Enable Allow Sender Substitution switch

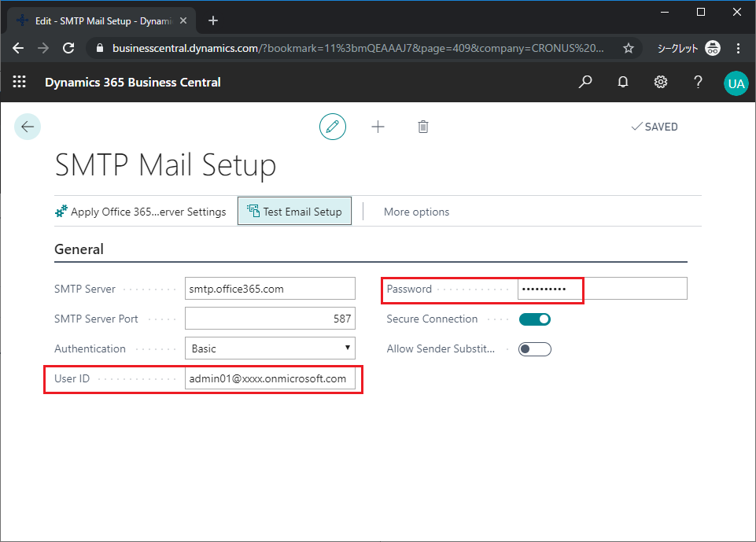point(535,349)
